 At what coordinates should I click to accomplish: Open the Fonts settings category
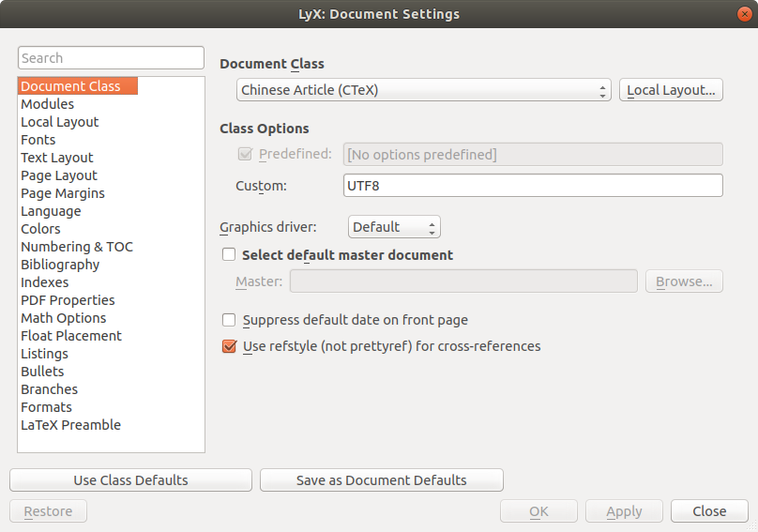(x=38, y=140)
